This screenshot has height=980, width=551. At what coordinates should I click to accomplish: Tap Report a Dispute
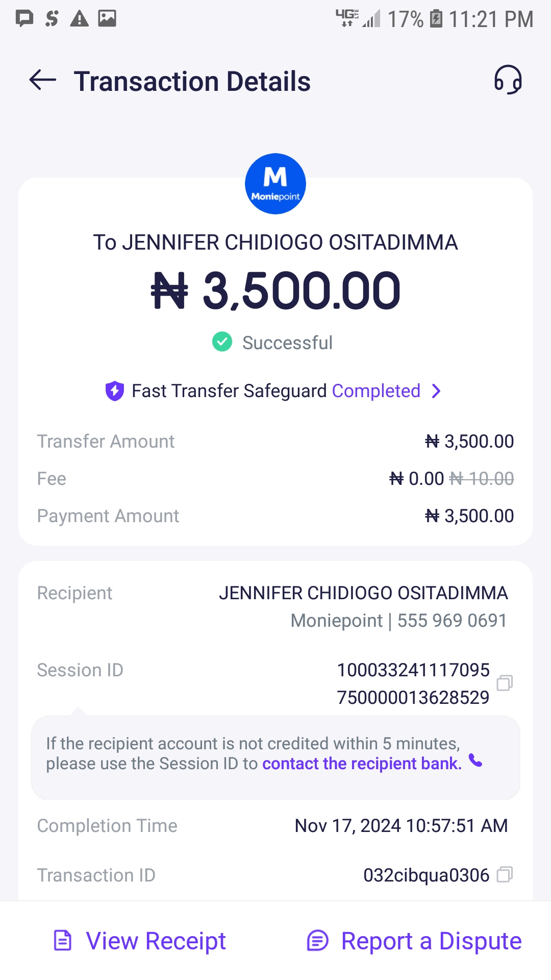coord(431,941)
